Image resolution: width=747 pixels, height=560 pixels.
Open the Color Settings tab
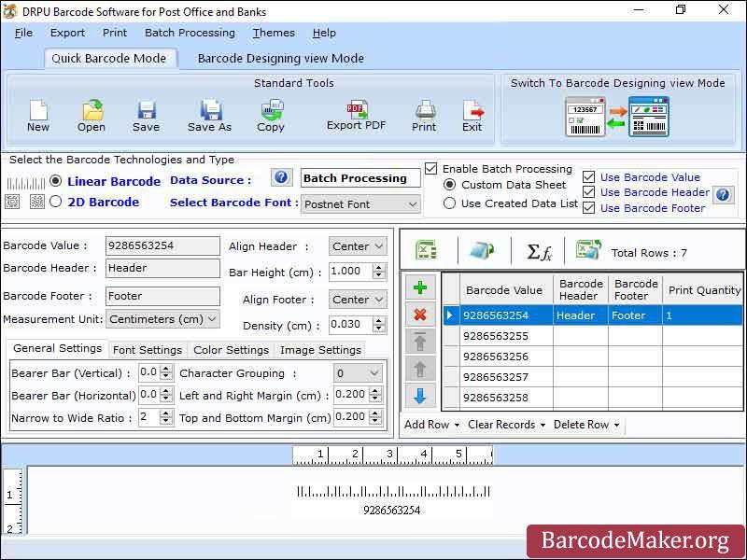(x=231, y=350)
